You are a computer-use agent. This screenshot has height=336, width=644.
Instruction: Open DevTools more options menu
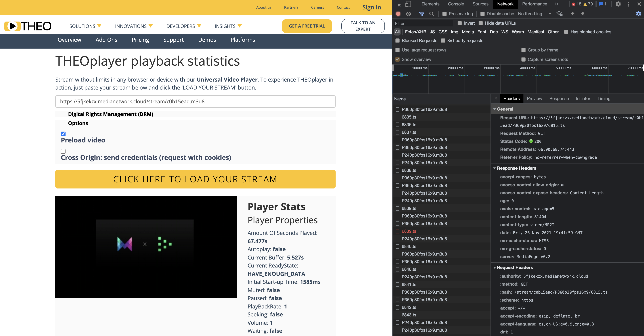(628, 4)
